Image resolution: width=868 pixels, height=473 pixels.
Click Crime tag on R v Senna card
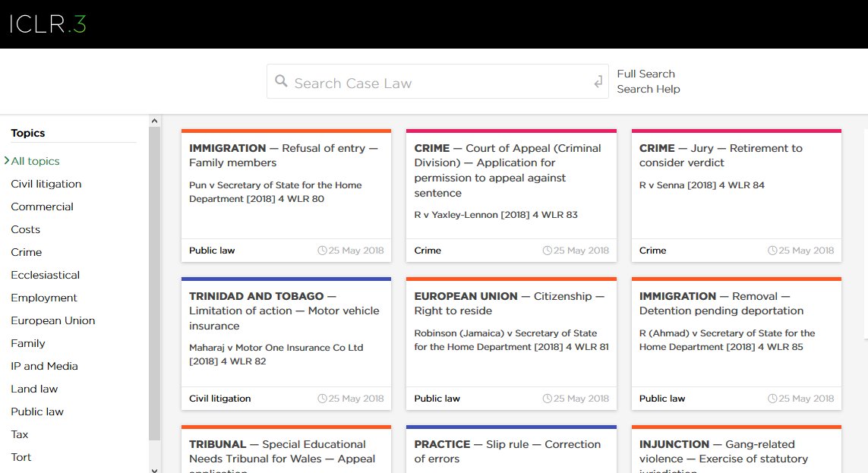pyautogui.click(x=652, y=251)
